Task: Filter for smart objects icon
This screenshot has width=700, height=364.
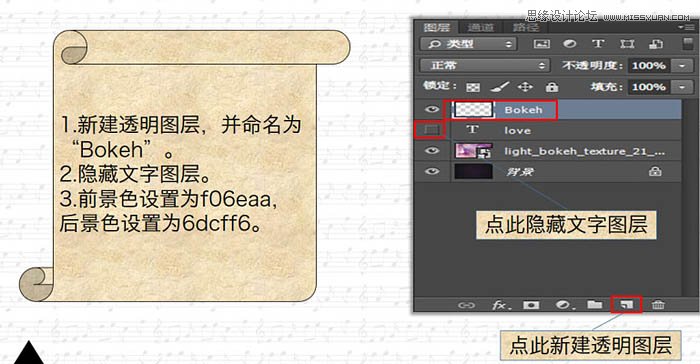Action: pos(656,44)
